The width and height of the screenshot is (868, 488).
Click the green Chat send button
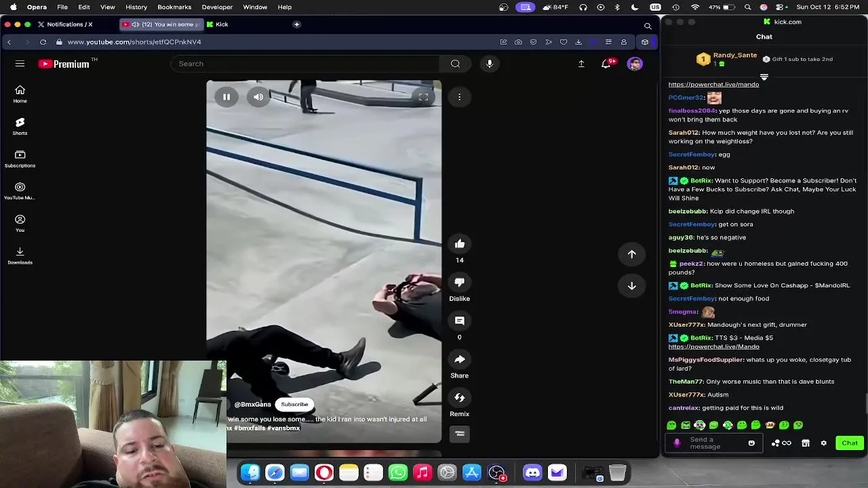(850, 443)
